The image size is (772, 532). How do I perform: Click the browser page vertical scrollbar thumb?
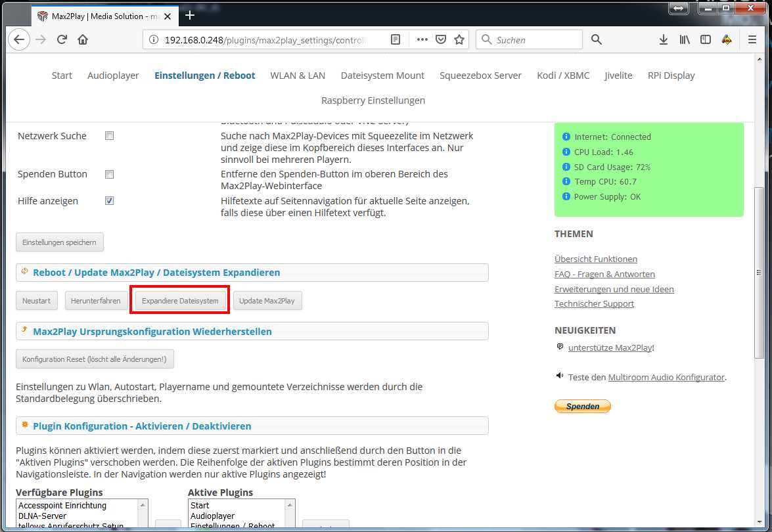[759, 272]
